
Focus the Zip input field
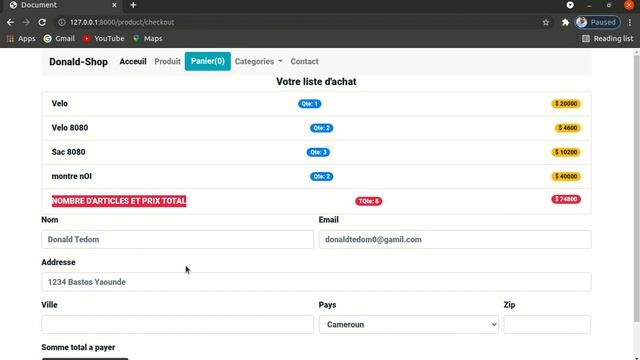coord(547,324)
